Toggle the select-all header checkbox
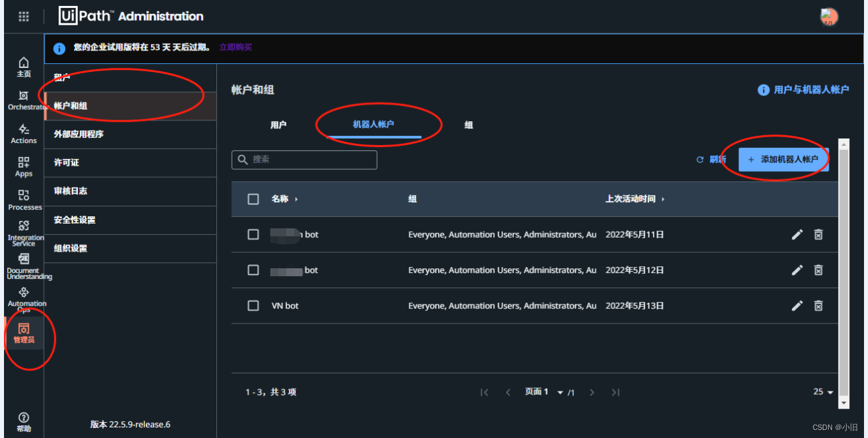 (253, 199)
